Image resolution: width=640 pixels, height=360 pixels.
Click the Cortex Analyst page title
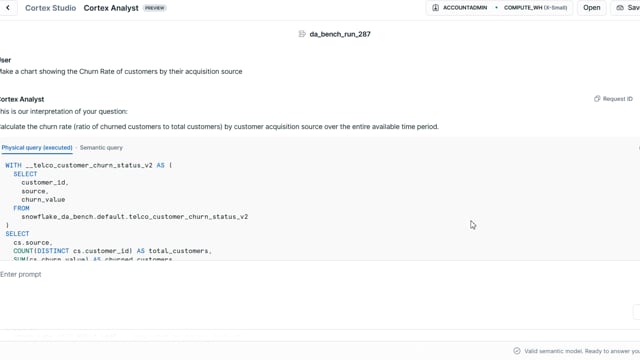click(111, 8)
